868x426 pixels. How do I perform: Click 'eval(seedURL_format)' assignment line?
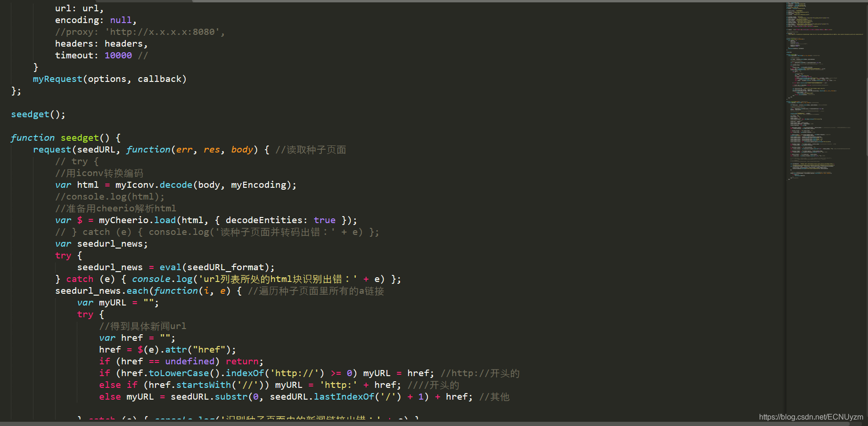(176, 267)
